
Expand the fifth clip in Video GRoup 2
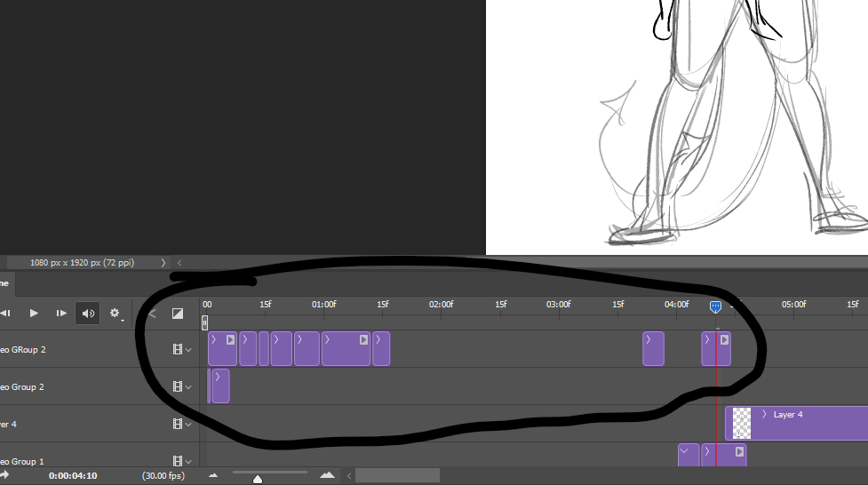click(299, 339)
